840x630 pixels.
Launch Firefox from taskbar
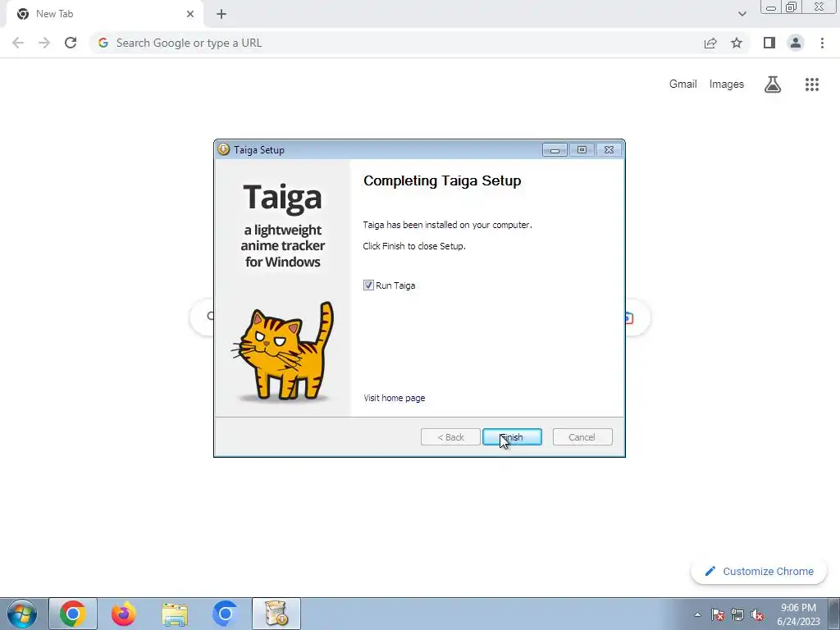tap(124, 614)
